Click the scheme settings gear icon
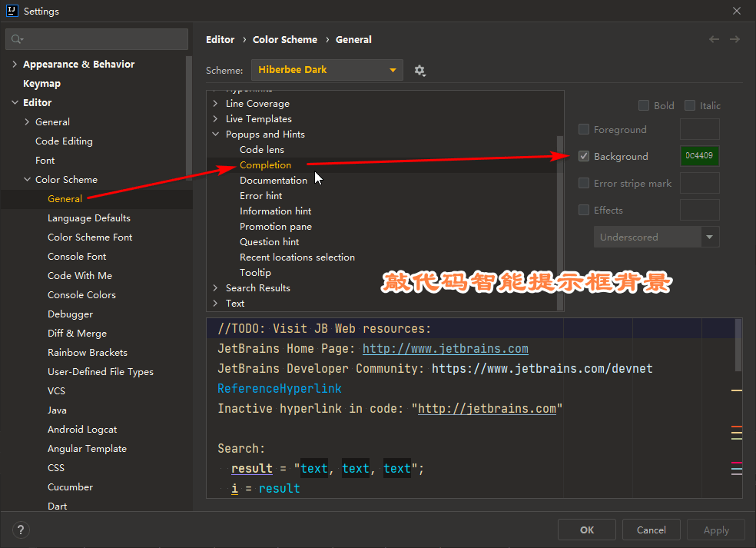Viewport: 756px width, 548px height. (419, 70)
